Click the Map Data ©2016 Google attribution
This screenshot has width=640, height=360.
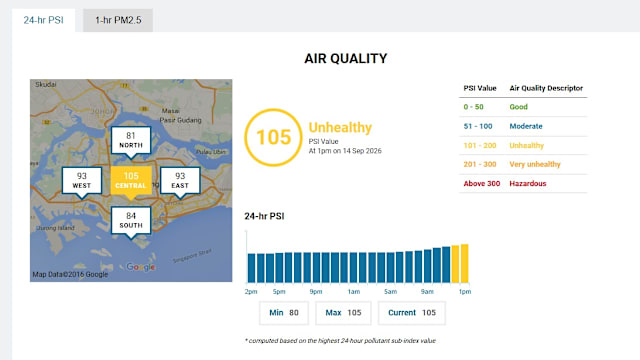click(70, 274)
